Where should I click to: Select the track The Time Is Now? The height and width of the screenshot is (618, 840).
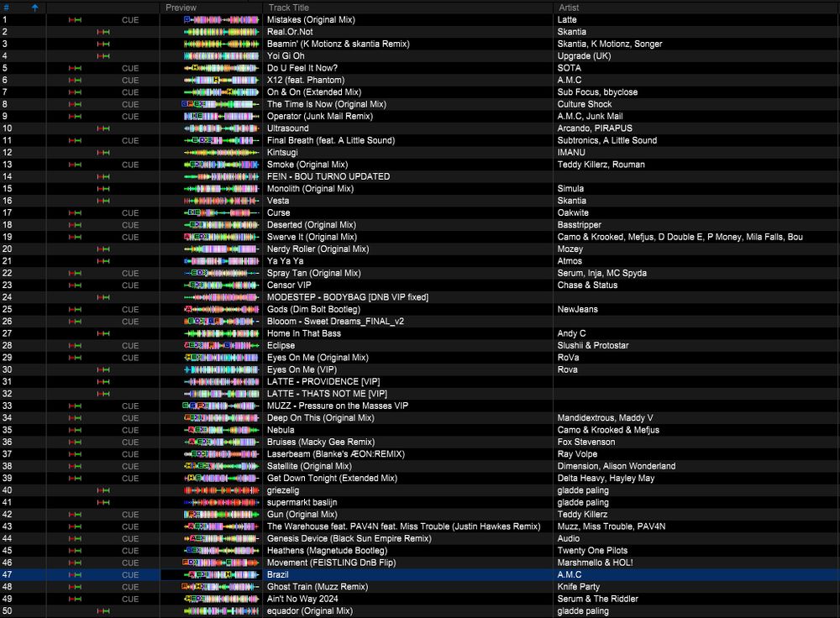(x=326, y=104)
